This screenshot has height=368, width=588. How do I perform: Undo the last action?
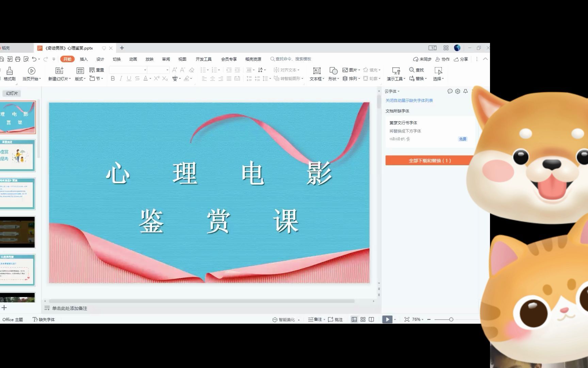click(34, 59)
